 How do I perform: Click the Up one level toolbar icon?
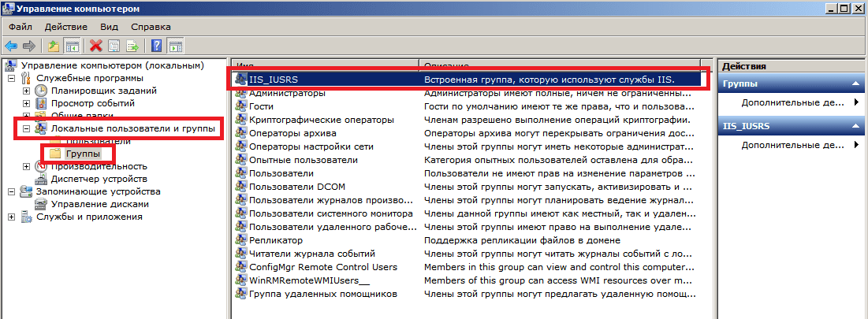pos(54,46)
